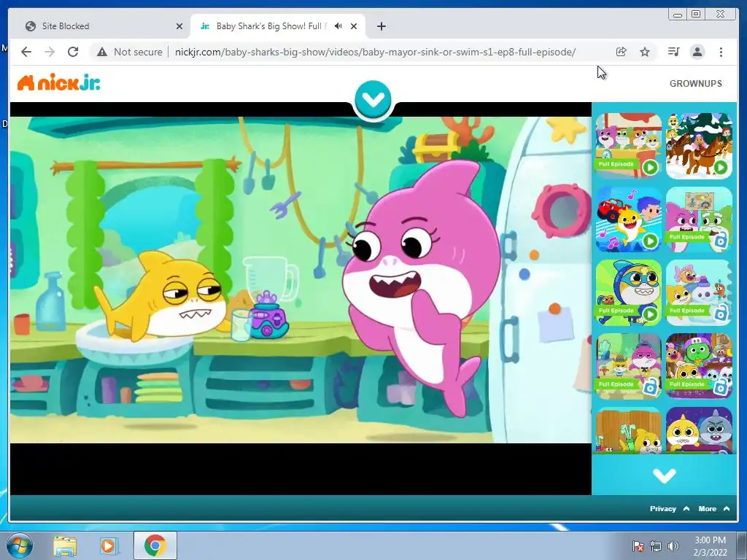Viewport: 747px width, 560px height.
Task: Click the Nick Jr. logo
Action: coord(58,83)
